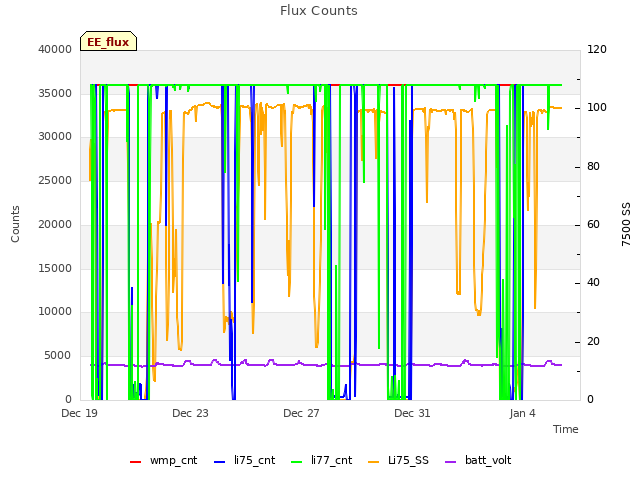Click the 5000 y-axis tick label

click(x=58, y=356)
